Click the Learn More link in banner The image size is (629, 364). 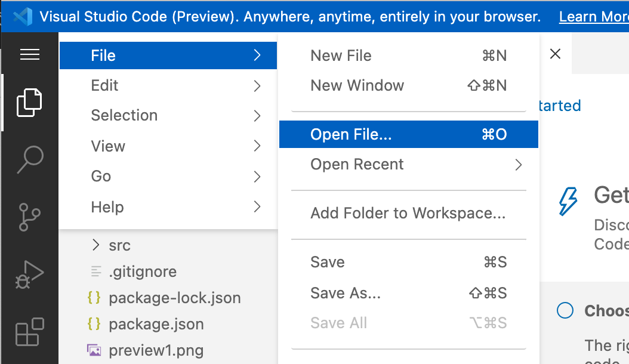pos(594,17)
